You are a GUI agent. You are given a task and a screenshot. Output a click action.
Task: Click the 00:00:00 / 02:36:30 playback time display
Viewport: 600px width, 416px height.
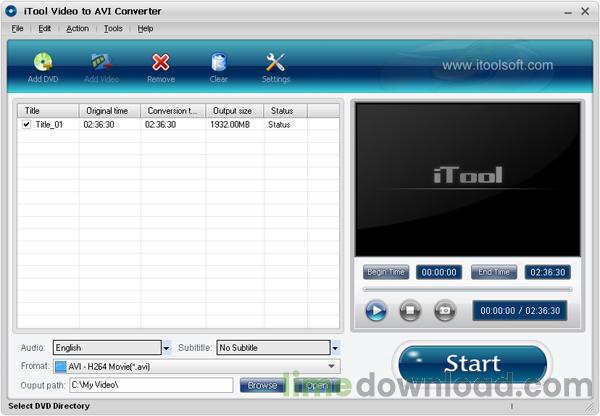point(520,310)
